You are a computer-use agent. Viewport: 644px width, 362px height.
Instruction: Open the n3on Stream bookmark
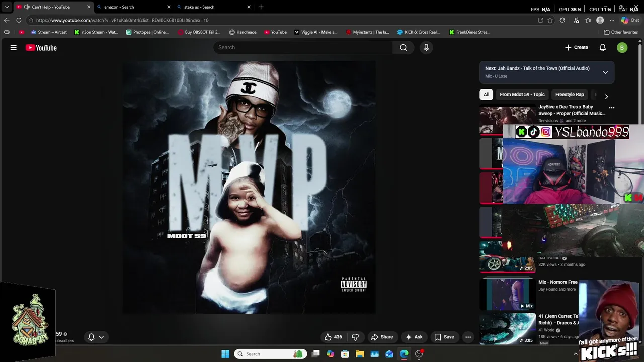click(x=97, y=32)
